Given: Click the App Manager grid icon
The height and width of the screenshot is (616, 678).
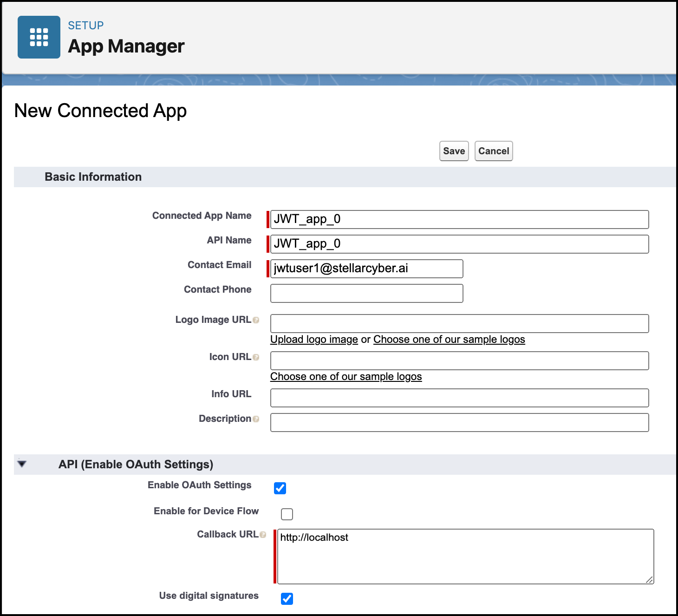Looking at the screenshot, I should pos(39,37).
